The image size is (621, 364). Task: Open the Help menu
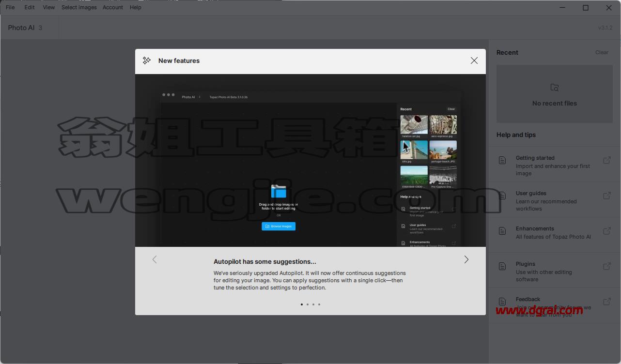(x=136, y=7)
